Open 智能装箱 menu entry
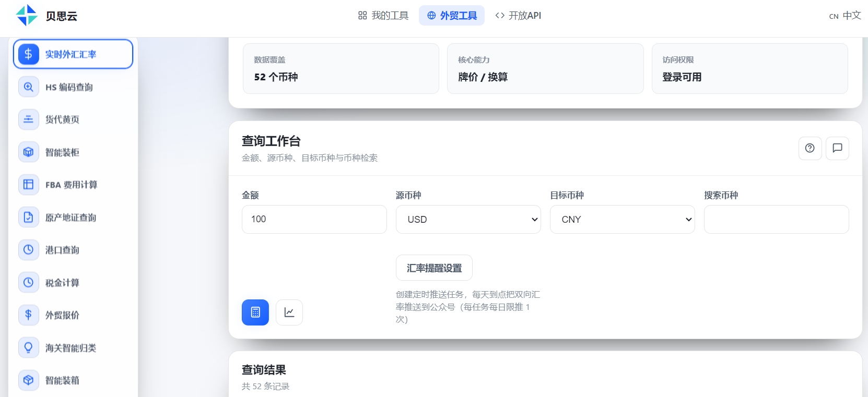The width and height of the screenshot is (868, 397). [x=73, y=380]
